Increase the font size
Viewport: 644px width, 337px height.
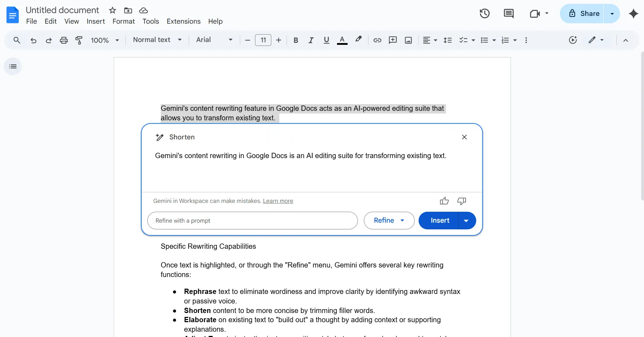coord(279,40)
